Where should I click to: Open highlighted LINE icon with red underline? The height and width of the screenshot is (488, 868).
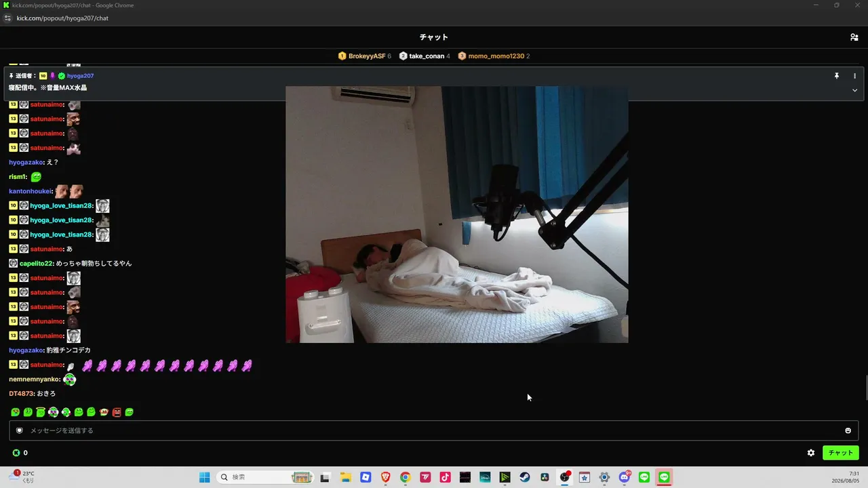(664, 477)
